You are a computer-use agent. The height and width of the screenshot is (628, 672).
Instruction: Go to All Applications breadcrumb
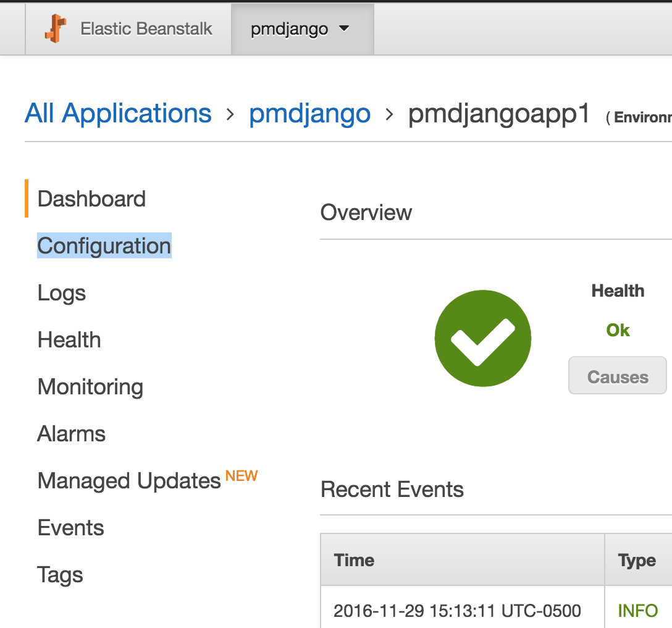[x=118, y=113]
